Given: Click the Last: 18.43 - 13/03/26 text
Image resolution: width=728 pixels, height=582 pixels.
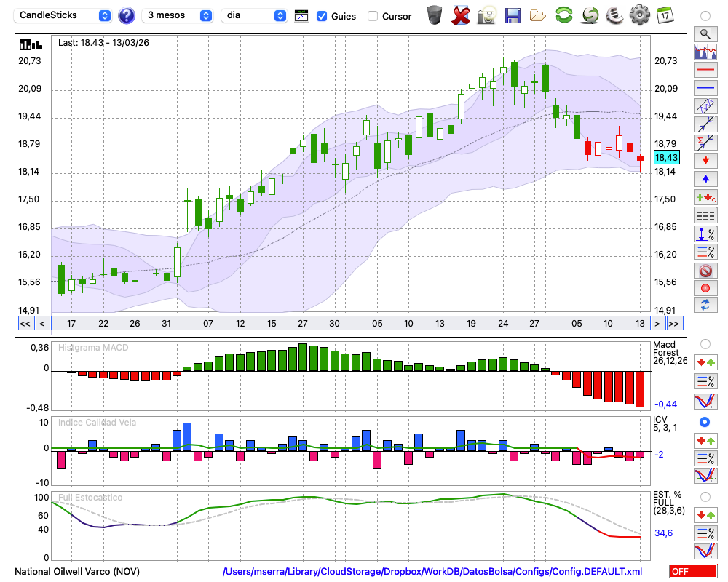Looking at the screenshot, I should coord(103,43).
